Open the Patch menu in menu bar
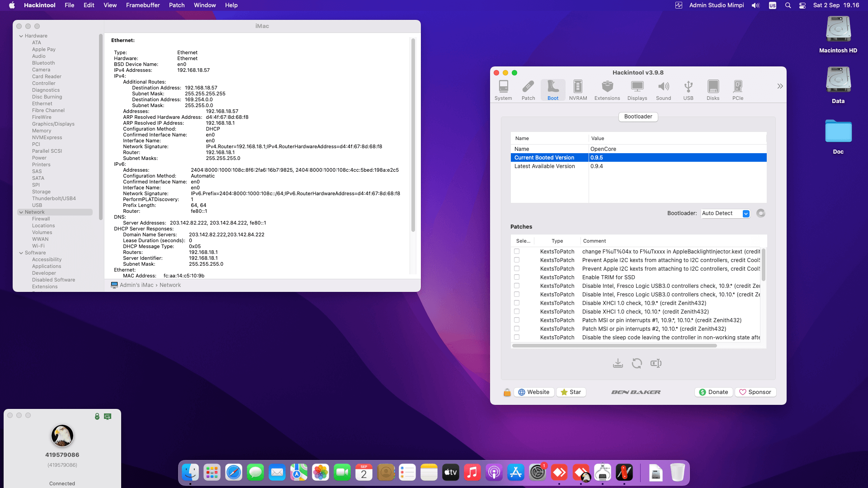 click(x=177, y=5)
